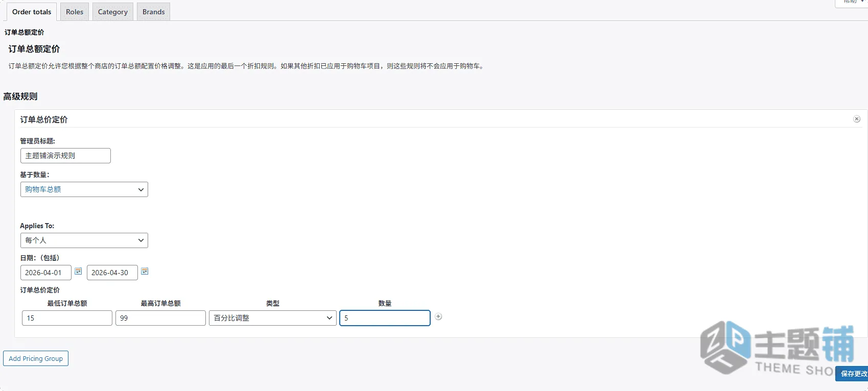Click the start date field 2026-04-01
The width and height of the screenshot is (868, 391).
point(46,273)
